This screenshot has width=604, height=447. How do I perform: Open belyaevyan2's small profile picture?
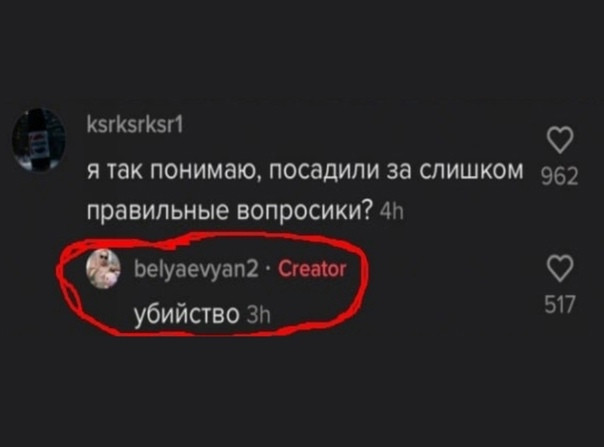(103, 269)
